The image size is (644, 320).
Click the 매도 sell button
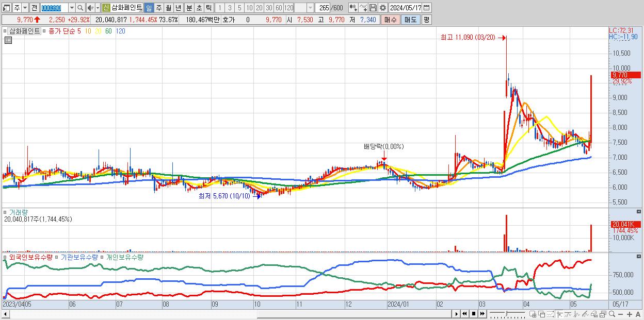tap(410, 20)
